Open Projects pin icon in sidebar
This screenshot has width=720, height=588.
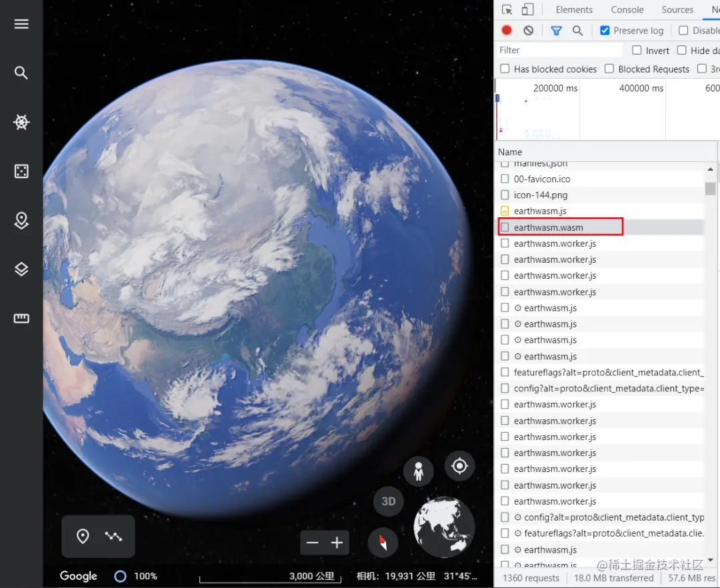pyautogui.click(x=21, y=220)
